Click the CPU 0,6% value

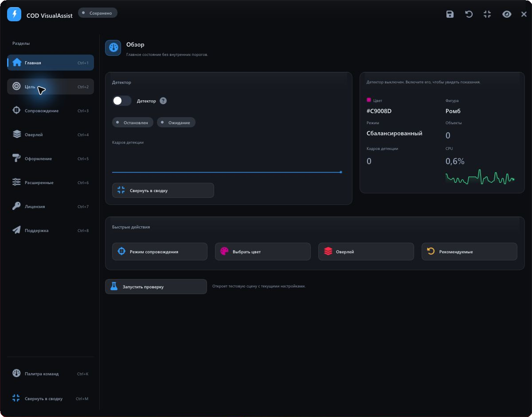pyautogui.click(x=455, y=161)
